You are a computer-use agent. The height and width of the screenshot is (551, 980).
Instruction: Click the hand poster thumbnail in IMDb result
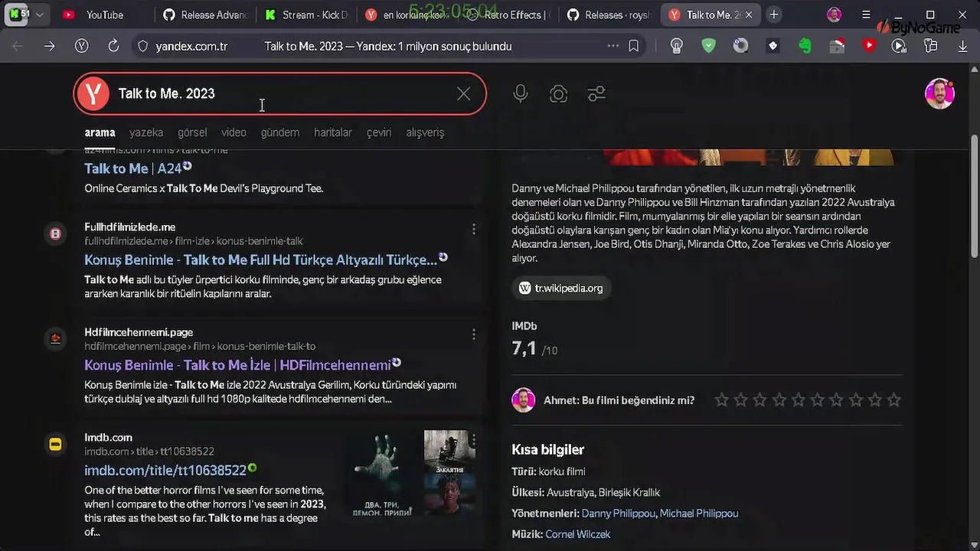click(382, 474)
